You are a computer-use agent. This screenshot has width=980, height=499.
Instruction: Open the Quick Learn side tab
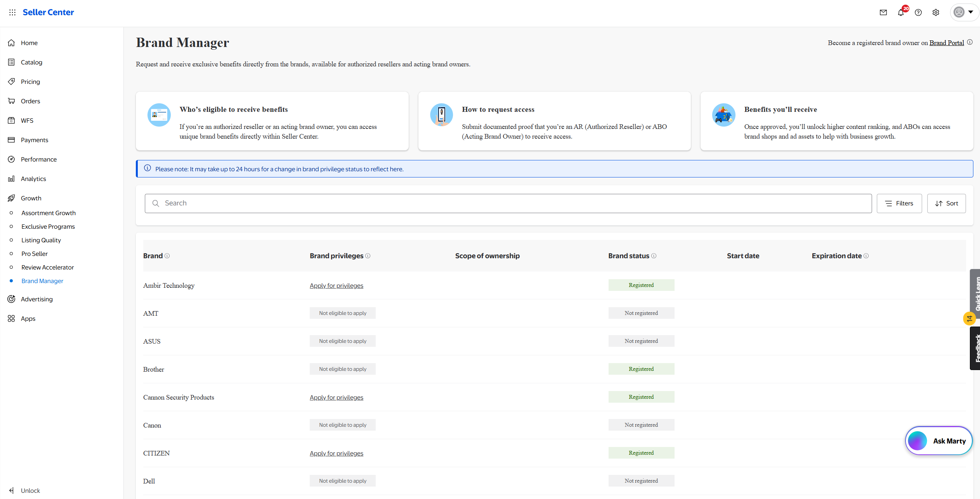tap(975, 293)
